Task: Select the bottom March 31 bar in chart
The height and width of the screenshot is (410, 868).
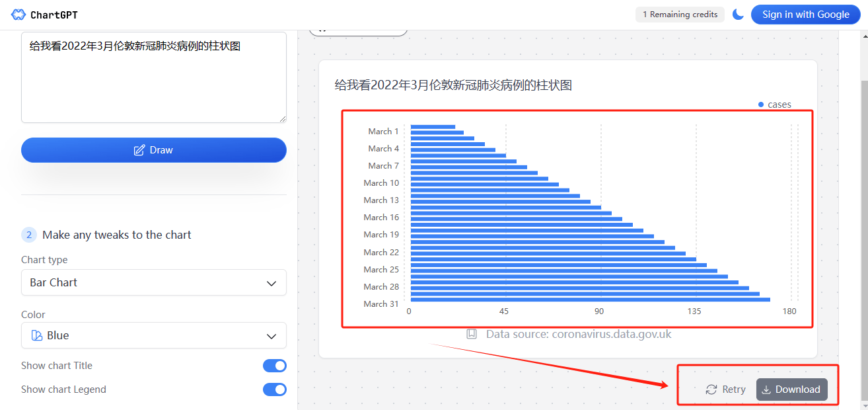Action: pos(590,300)
